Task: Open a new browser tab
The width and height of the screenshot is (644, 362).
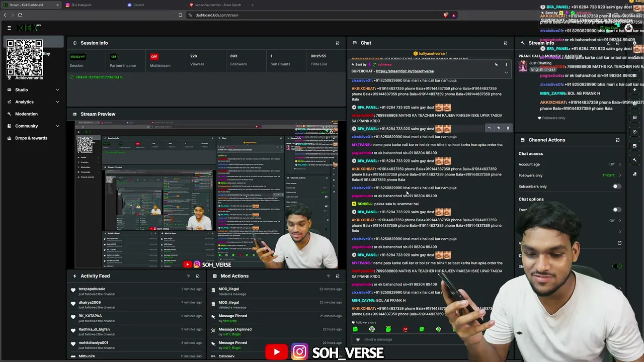Action: tap(253, 5)
